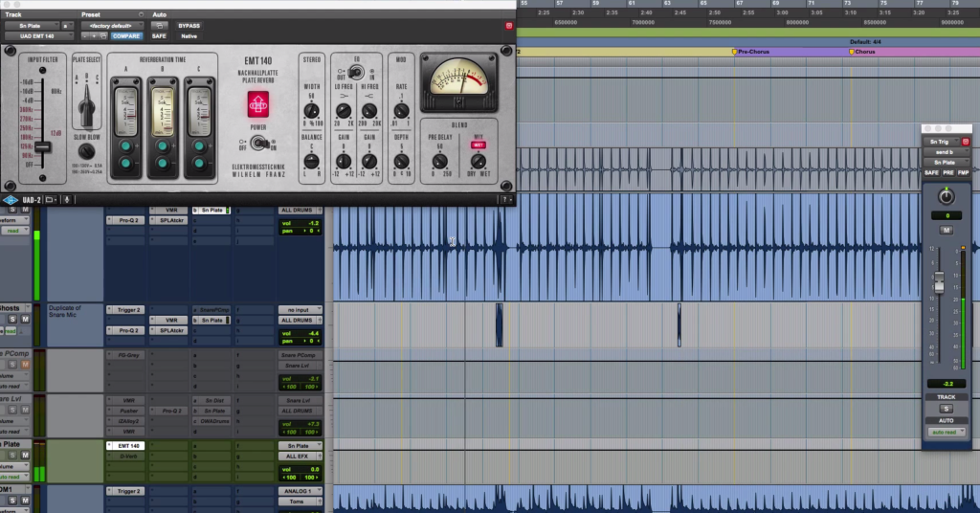Click the Hi Freq EQ knob

pos(369,111)
